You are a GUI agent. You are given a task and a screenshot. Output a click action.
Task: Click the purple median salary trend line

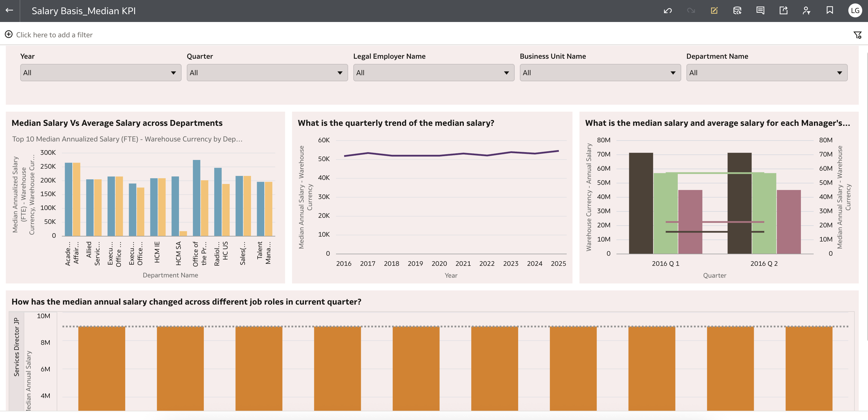pos(416,155)
